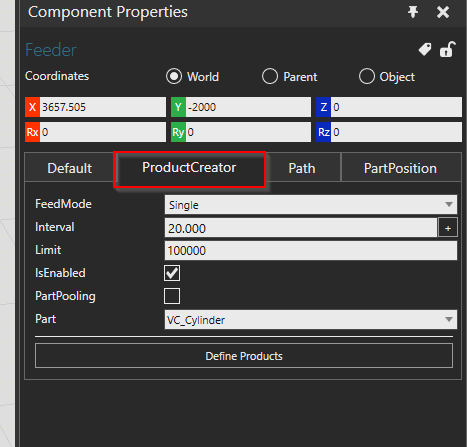Pin the Component Properties panel
467x447 pixels.
coord(413,12)
